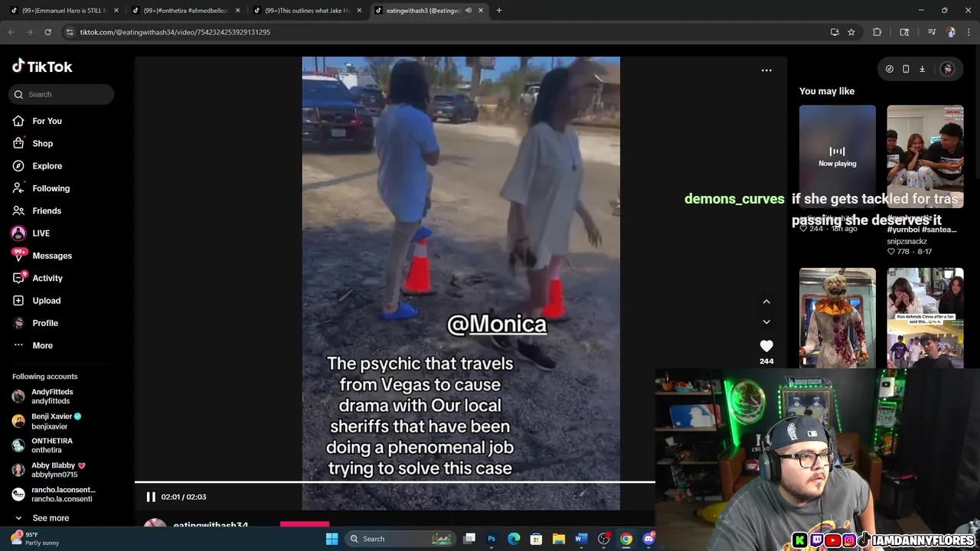
Task: Open Microsoft Store from taskbar
Action: click(x=537, y=539)
